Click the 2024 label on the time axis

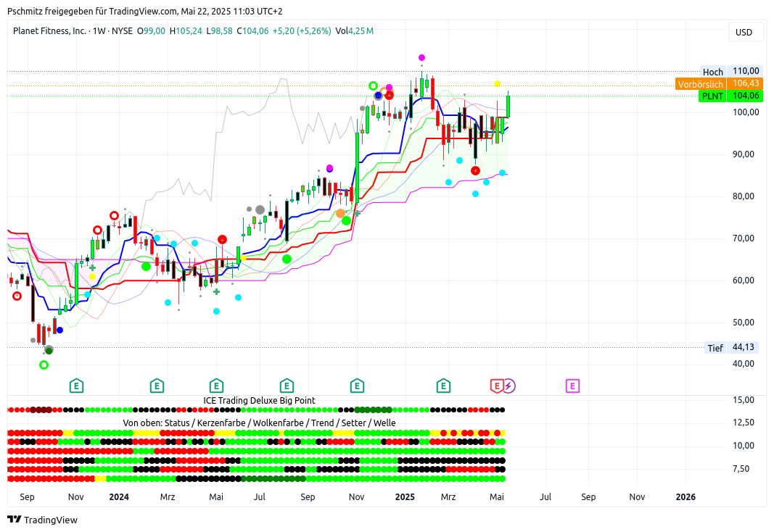(x=119, y=497)
